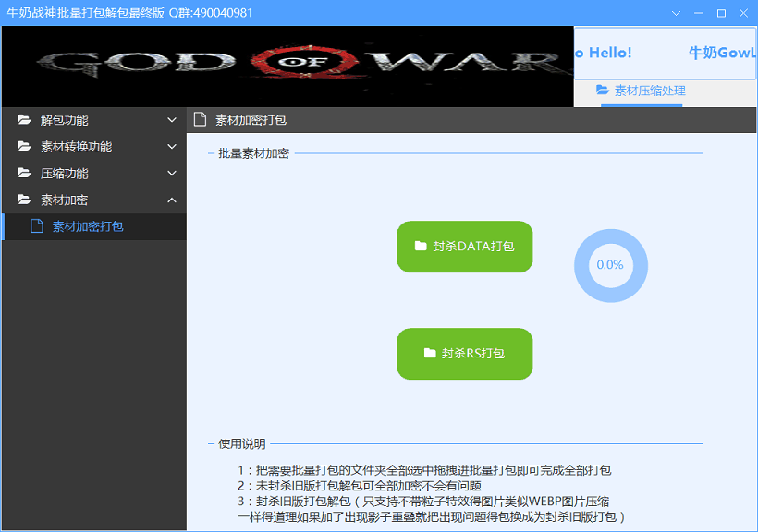758x532 pixels.
Task: Click the 牛奶GowL text in the top banner
Action: tap(722, 53)
